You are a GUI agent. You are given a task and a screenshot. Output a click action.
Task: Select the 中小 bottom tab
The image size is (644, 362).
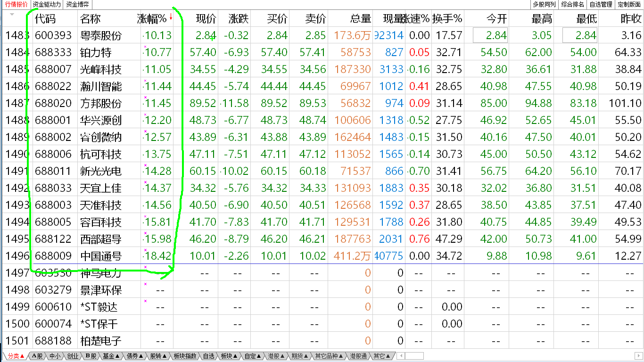55,356
